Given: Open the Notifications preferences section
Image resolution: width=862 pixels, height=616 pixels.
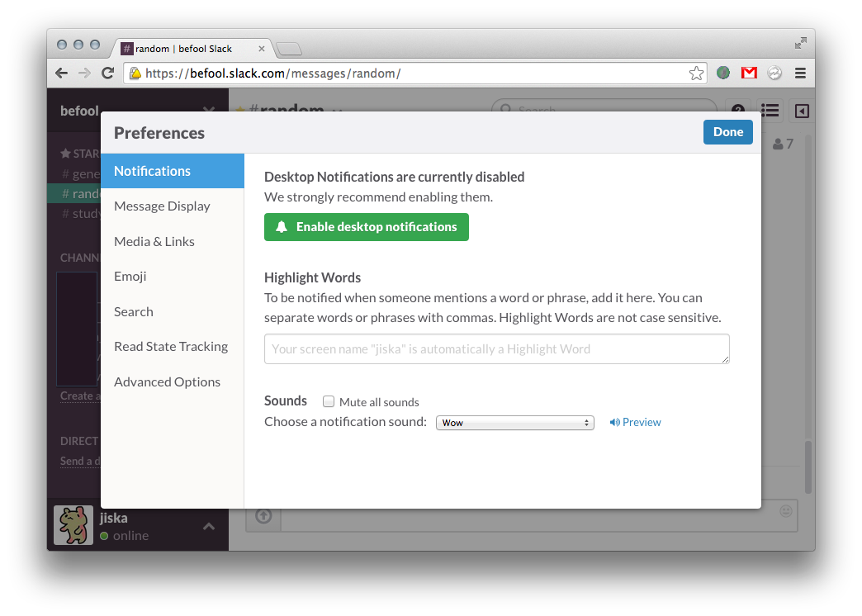Looking at the screenshot, I should (173, 171).
